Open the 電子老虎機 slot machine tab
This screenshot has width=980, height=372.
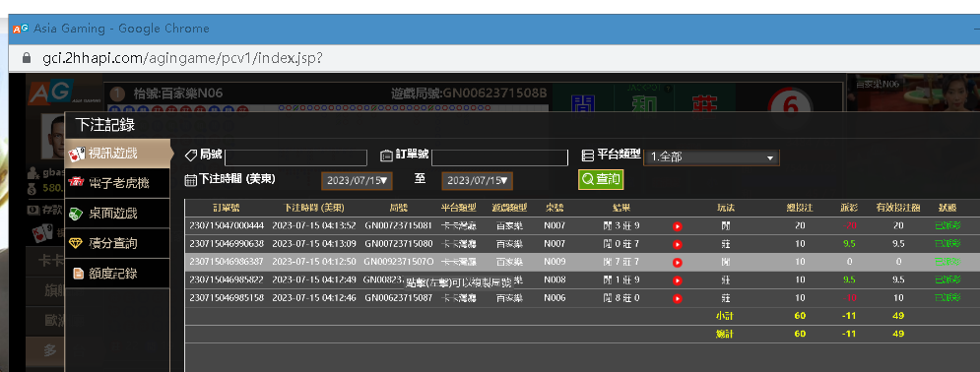pos(117,183)
